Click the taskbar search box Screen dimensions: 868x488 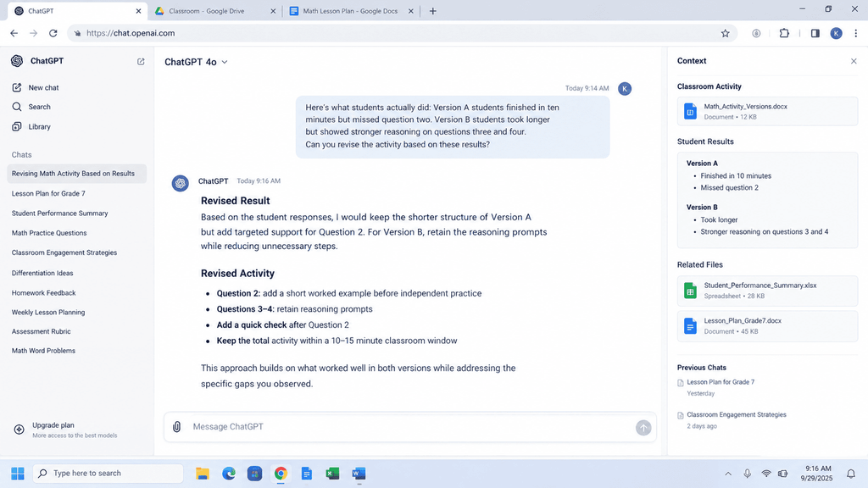108,474
